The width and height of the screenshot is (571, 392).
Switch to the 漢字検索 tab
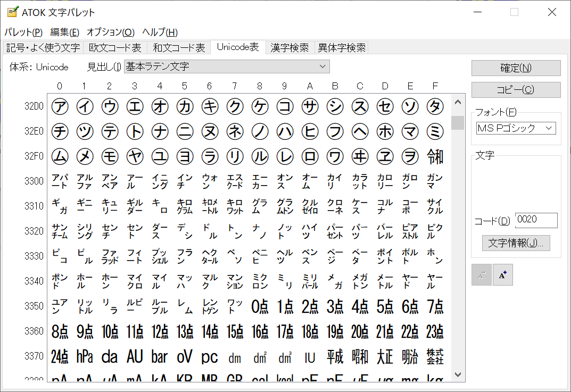(x=289, y=48)
